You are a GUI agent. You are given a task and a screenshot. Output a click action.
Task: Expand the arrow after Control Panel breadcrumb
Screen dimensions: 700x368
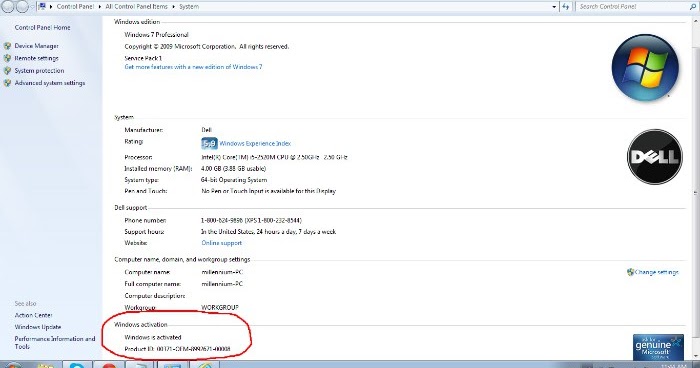pos(100,7)
